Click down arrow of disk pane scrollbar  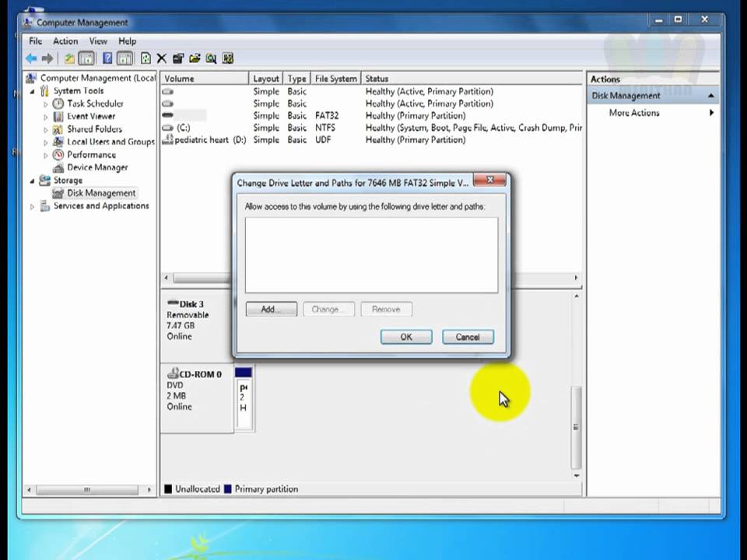(x=576, y=475)
